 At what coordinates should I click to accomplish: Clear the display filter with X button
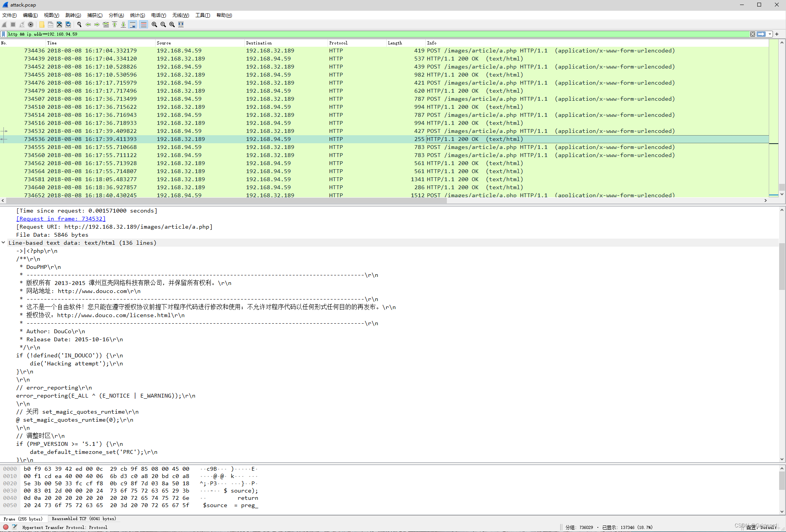(x=753, y=34)
